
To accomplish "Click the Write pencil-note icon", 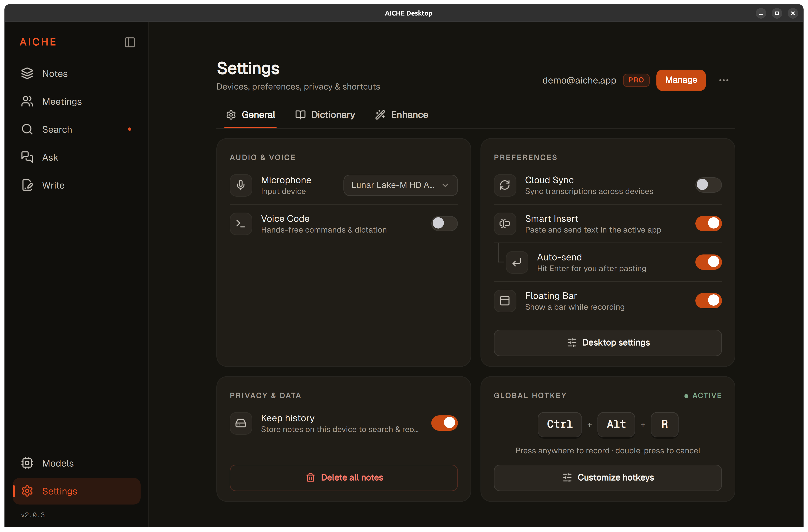I will click(x=27, y=185).
